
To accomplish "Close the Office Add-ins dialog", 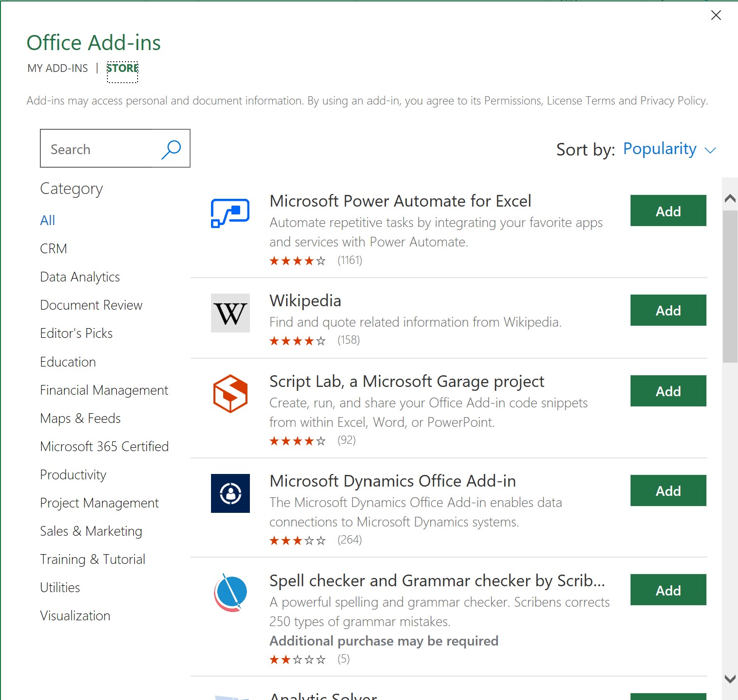I will pyautogui.click(x=716, y=15).
